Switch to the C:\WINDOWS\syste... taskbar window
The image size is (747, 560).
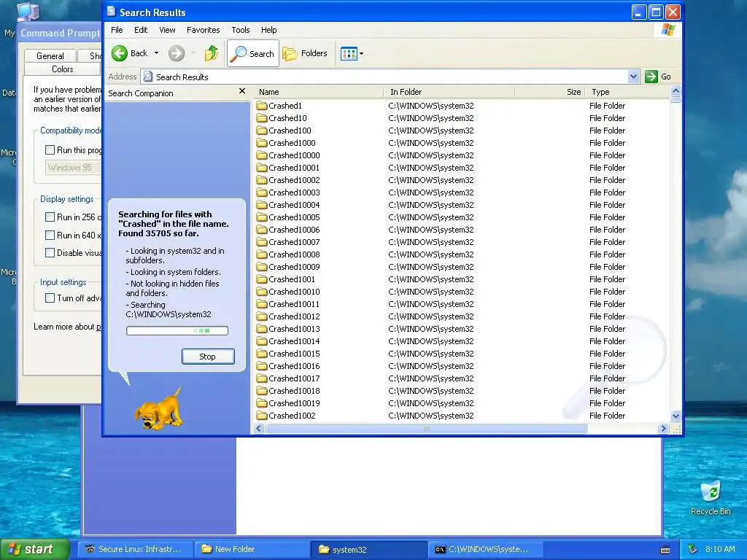485,549
